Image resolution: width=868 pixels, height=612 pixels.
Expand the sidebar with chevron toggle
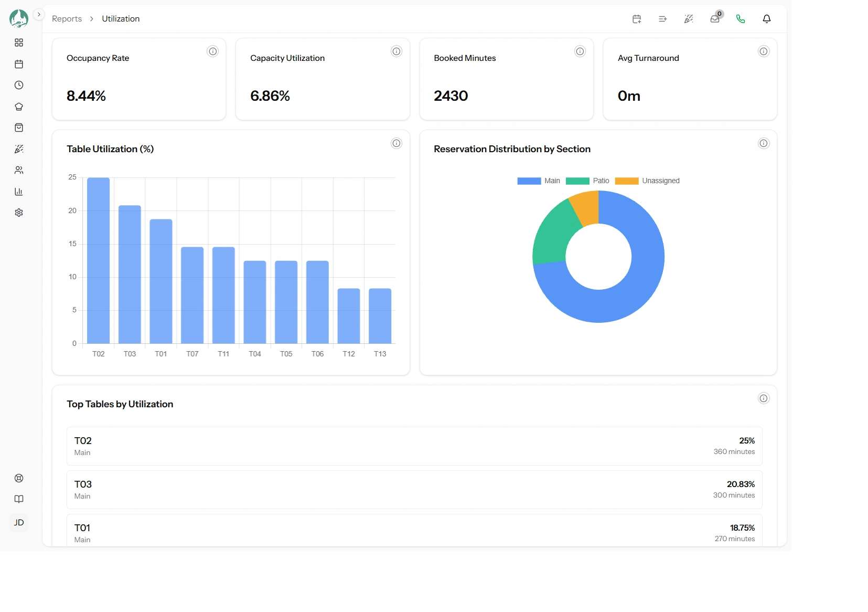pos(39,14)
